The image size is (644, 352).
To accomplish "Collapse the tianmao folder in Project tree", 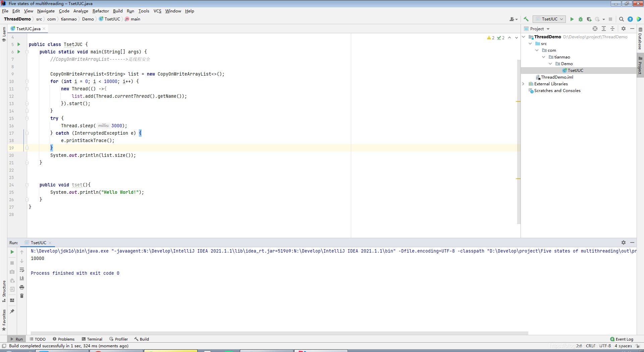I will pos(544,57).
